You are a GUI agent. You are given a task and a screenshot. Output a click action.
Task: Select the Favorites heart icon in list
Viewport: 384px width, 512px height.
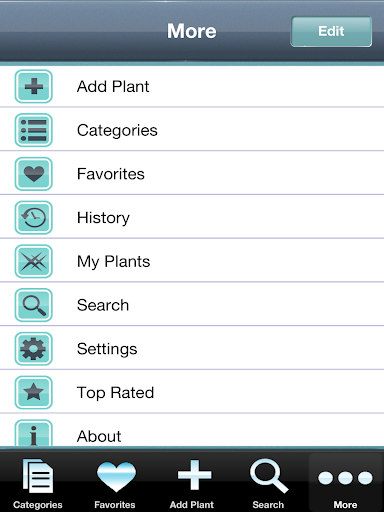pyautogui.click(x=34, y=174)
